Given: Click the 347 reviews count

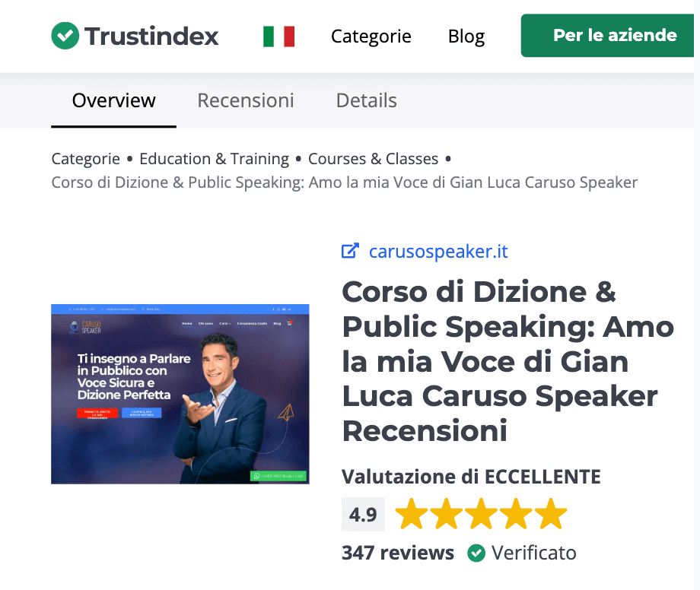Looking at the screenshot, I should (398, 553).
